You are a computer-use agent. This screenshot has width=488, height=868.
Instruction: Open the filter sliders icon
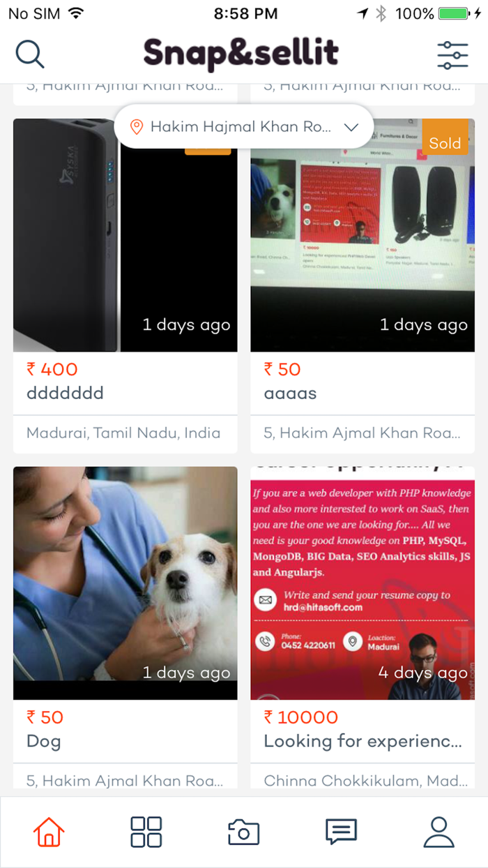tap(452, 54)
